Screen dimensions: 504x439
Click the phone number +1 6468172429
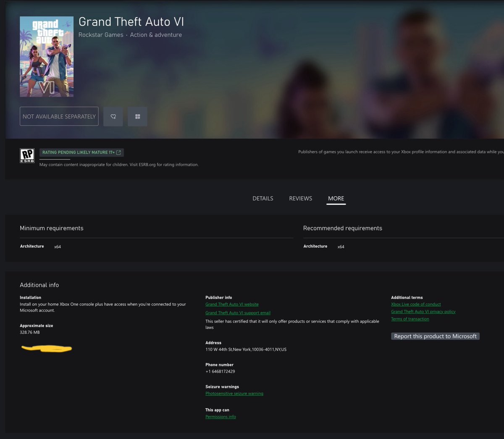coord(220,371)
